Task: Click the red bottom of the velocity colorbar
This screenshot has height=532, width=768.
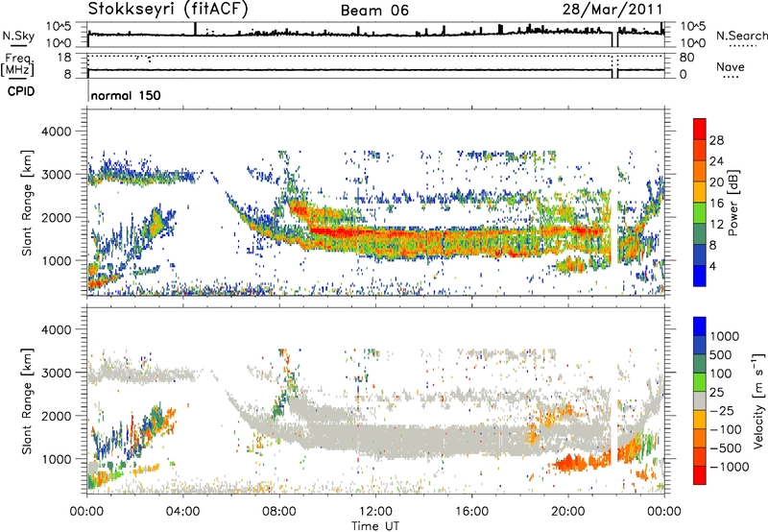Action: (700, 475)
